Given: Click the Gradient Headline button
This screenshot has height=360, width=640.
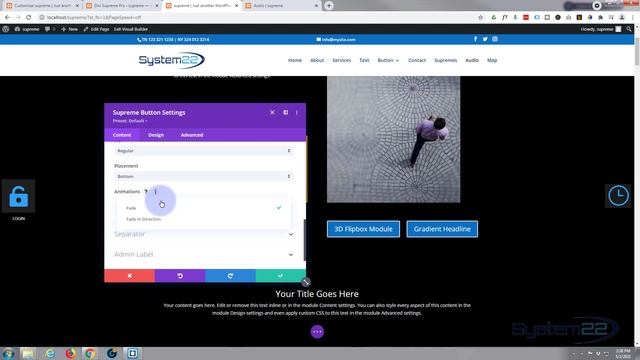Looking at the screenshot, I should pos(442,229).
